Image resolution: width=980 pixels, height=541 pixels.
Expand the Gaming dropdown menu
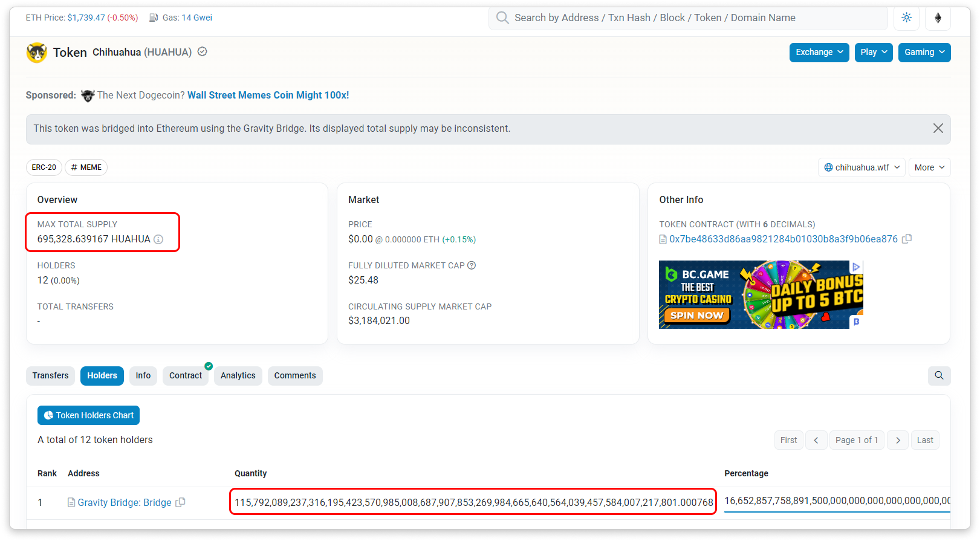point(924,53)
